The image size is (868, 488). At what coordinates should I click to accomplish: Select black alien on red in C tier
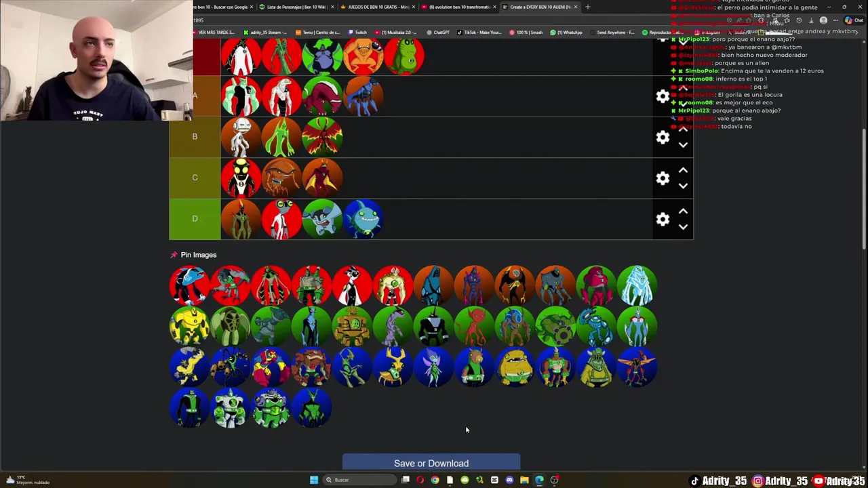tap(241, 178)
